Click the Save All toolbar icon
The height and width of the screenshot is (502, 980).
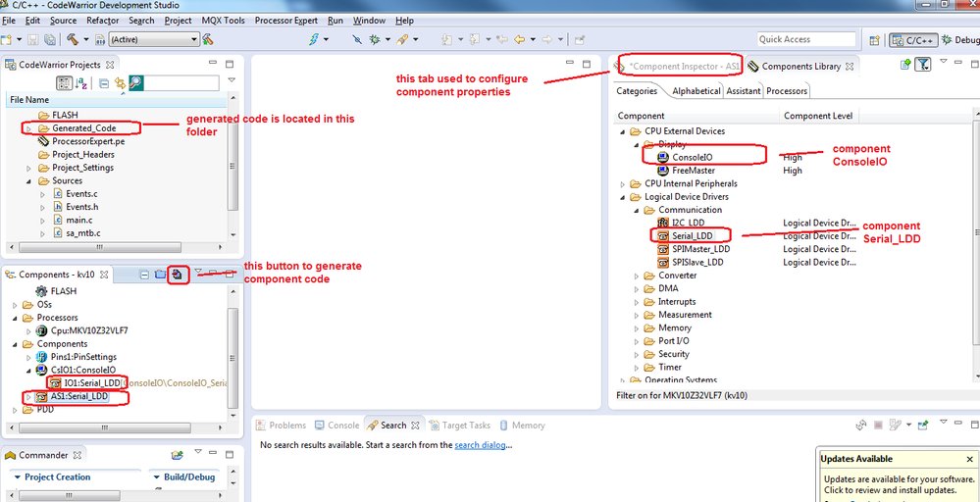(50, 39)
